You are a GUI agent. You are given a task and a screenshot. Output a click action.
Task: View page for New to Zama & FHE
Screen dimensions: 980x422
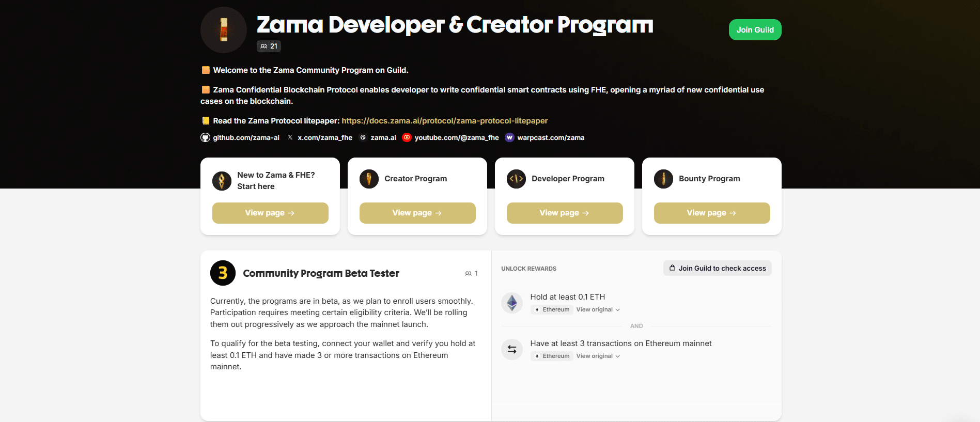270,213
